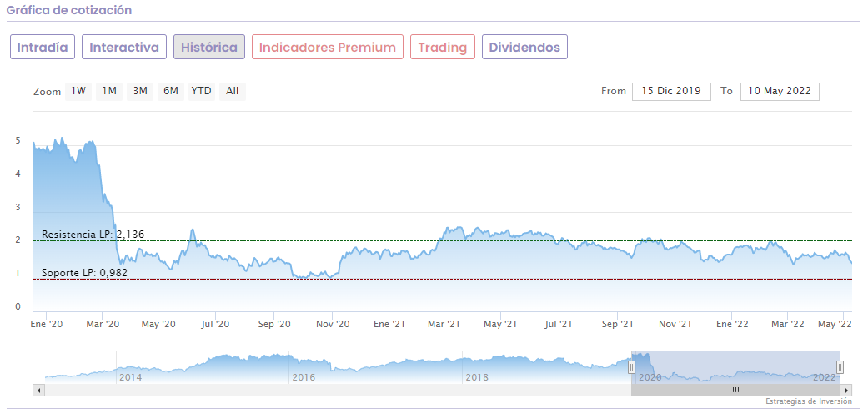This screenshot has height=419, width=868.
Task: Set zoom range to 3M
Action: pyautogui.click(x=140, y=91)
